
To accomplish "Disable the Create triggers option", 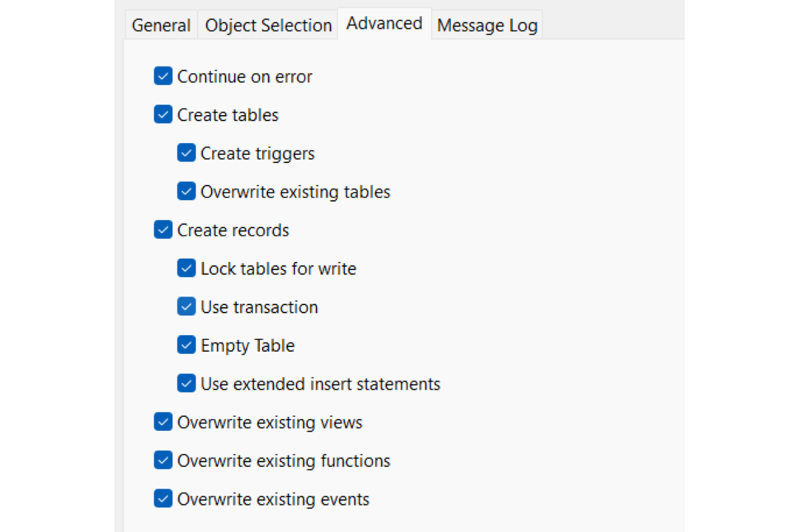I will point(187,153).
